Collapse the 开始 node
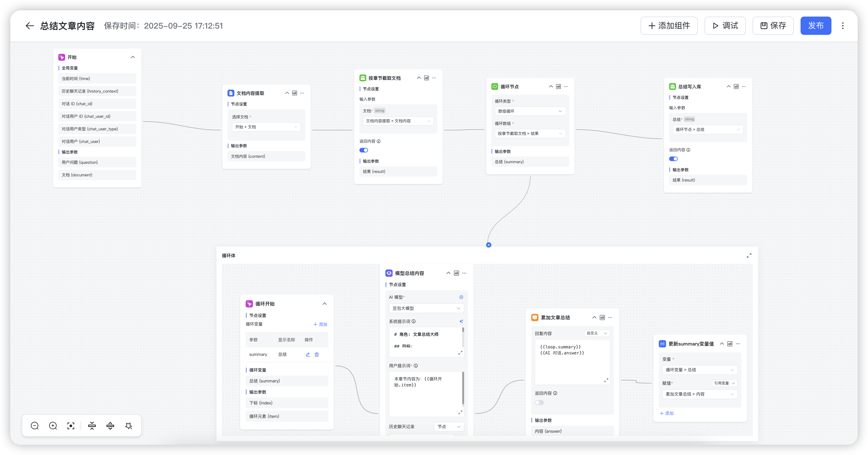 pyautogui.click(x=133, y=57)
